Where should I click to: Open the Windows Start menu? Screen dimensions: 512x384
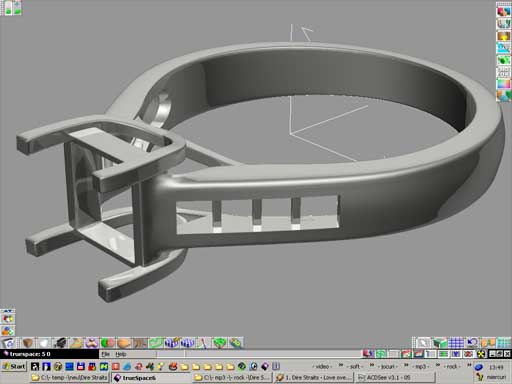coord(14,367)
